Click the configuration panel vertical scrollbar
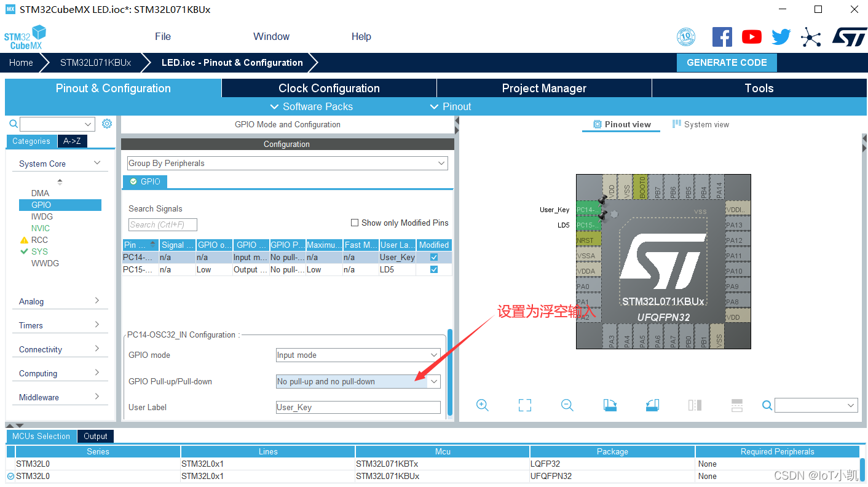The height and width of the screenshot is (487, 868). (450, 372)
